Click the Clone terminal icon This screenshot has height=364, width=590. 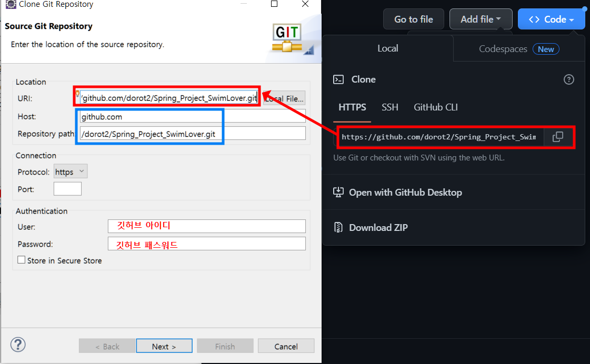pyautogui.click(x=337, y=79)
